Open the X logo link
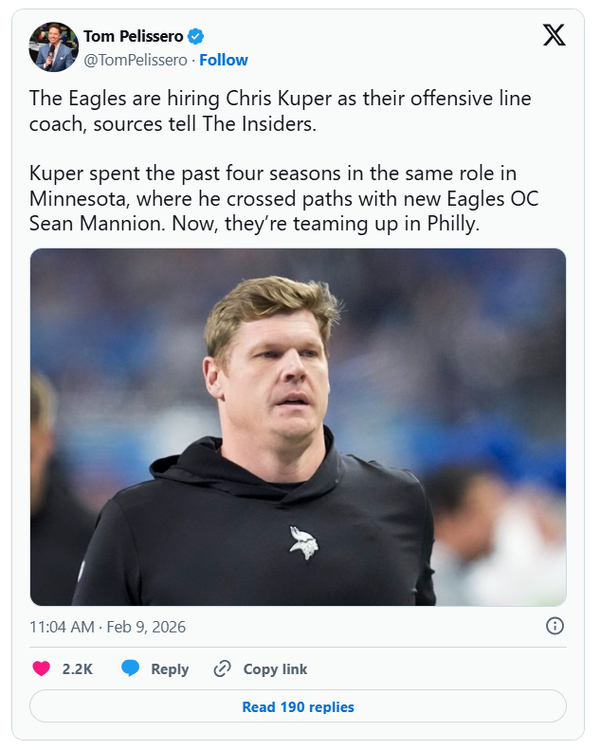Viewport: 600px width, 750px height. [x=553, y=36]
